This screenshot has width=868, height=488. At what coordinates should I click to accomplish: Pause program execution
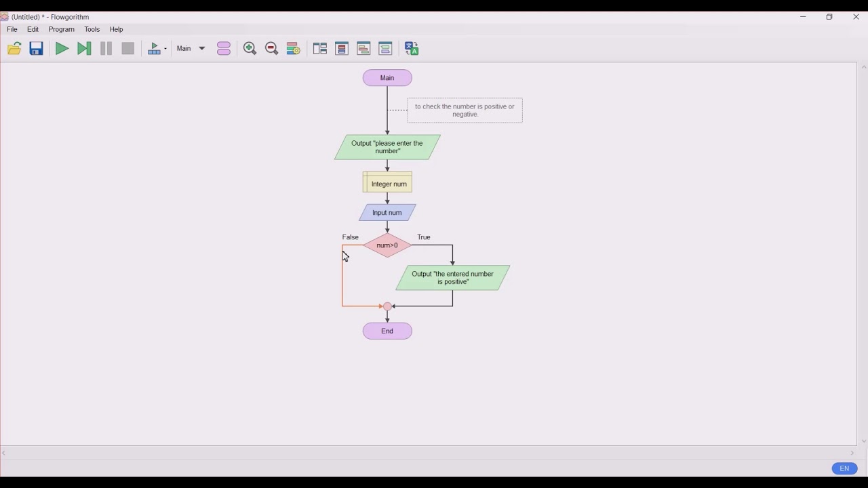pos(106,48)
